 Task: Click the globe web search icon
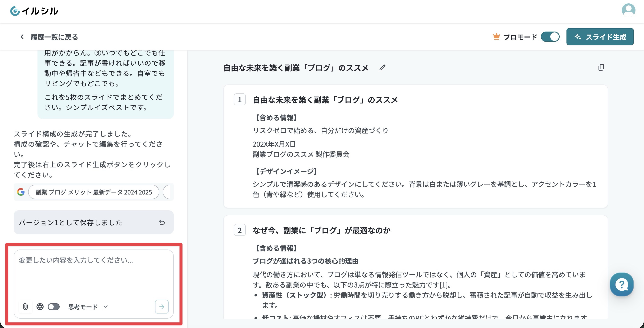tap(40, 307)
